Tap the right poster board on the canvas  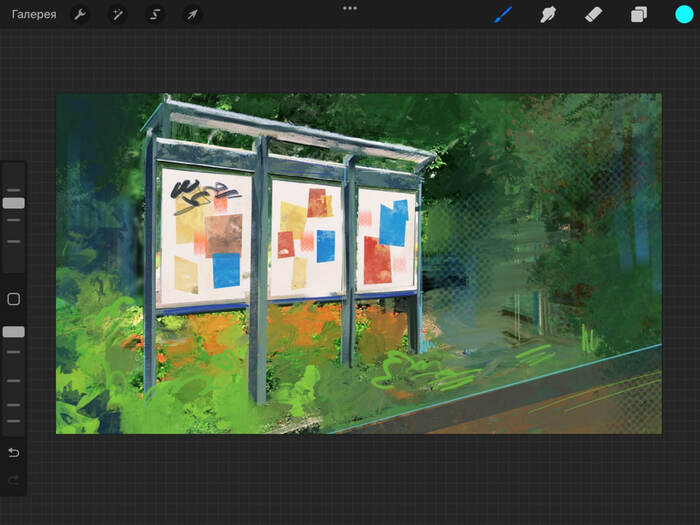point(386,239)
